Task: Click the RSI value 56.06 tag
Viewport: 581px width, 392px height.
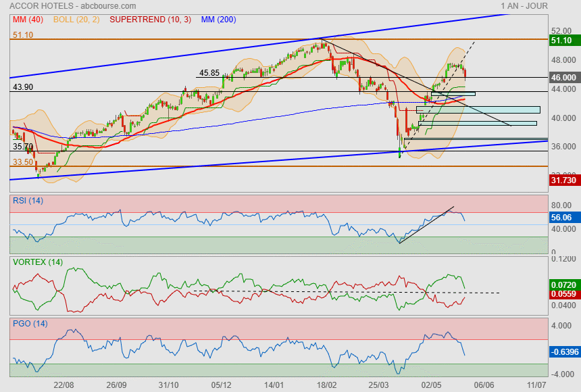Action: [565, 218]
